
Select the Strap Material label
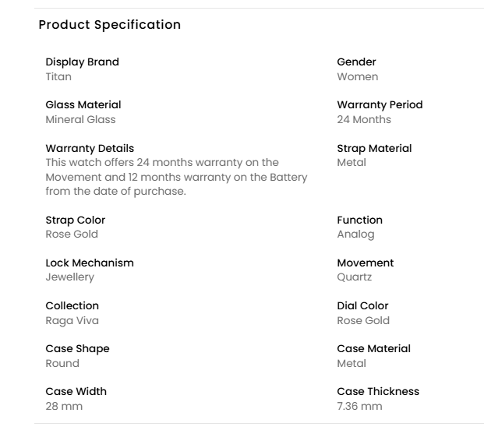click(x=374, y=148)
